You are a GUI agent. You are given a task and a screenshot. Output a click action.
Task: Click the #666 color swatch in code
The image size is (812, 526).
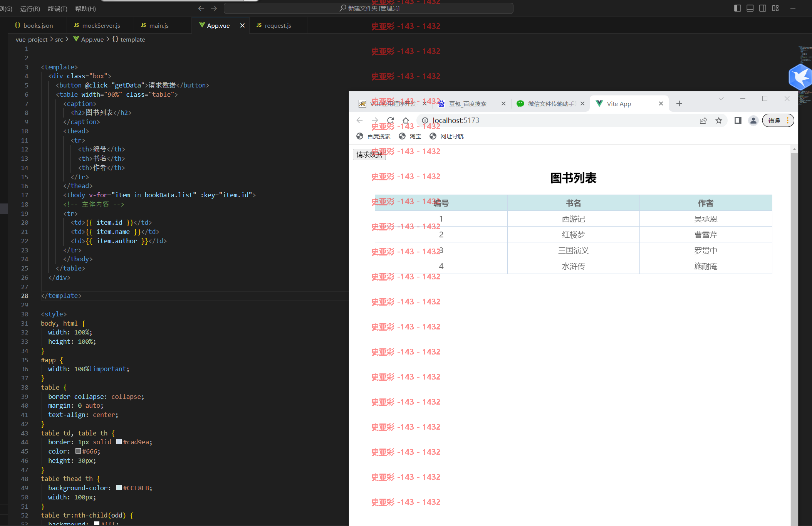coord(78,451)
